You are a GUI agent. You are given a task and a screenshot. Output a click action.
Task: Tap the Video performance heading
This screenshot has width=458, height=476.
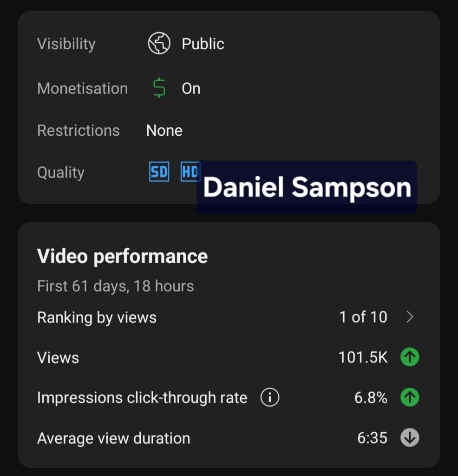(x=122, y=256)
